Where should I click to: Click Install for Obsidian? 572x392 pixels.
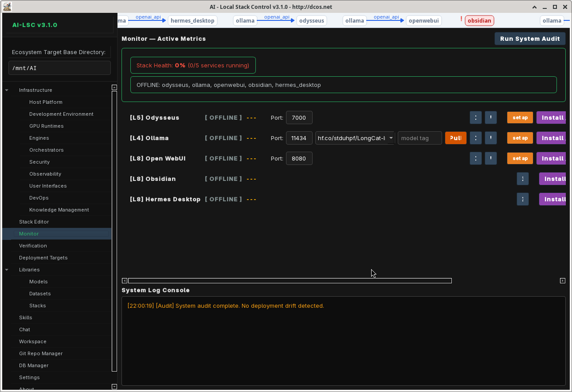point(552,179)
